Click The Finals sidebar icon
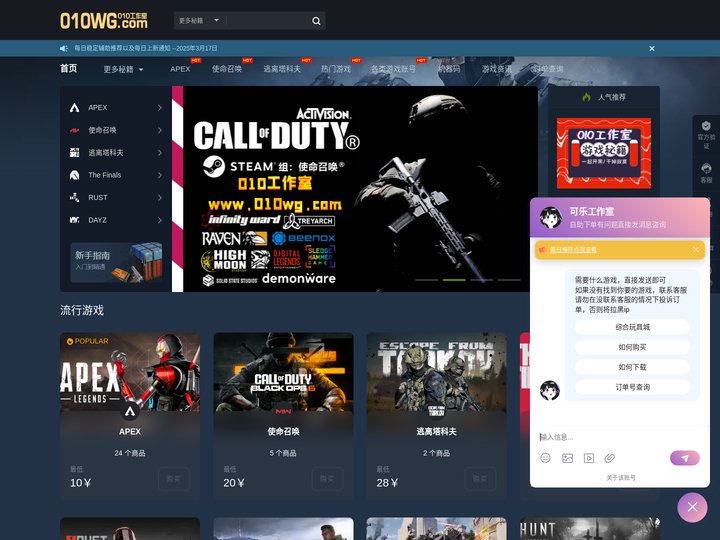The height and width of the screenshot is (540, 720). (x=74, y=175)
